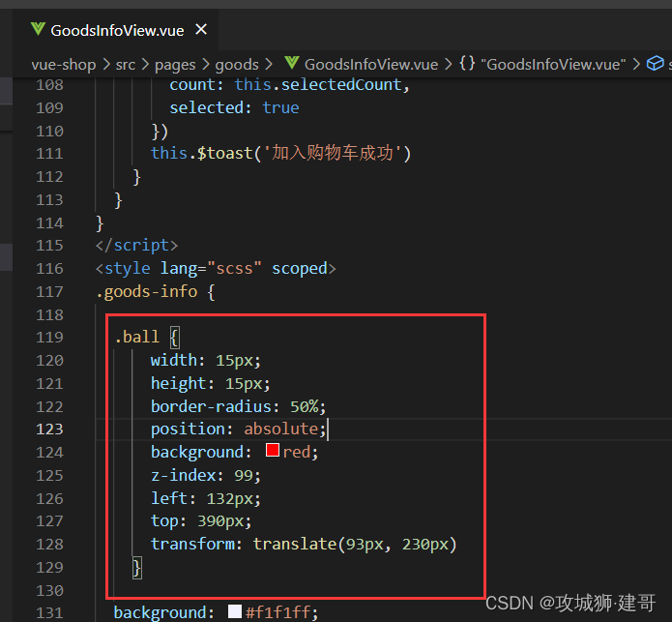This screenshot has width=672, height=622.
Task: Click GoodsInfoView.vue file in breadcrumb
Action: (x=370, y=65)
